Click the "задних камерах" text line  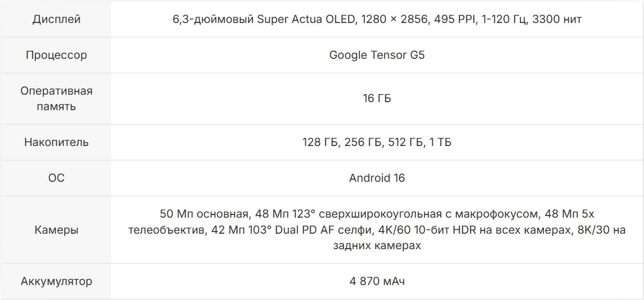[x=377, y=245]
